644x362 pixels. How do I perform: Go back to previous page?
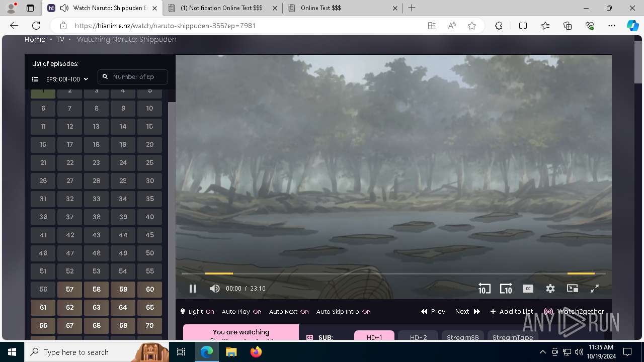click(14, 26)
